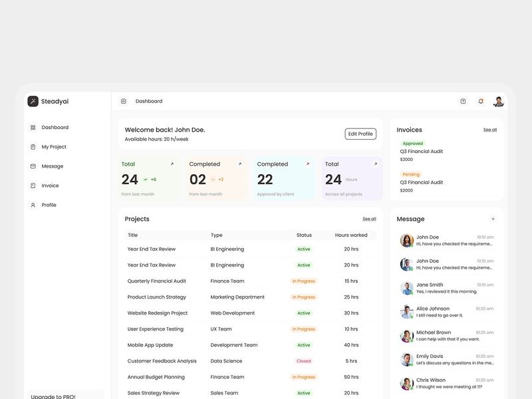Click See all in the Projects panel
This screenshot has height=399, width=532.
point(368,218)
